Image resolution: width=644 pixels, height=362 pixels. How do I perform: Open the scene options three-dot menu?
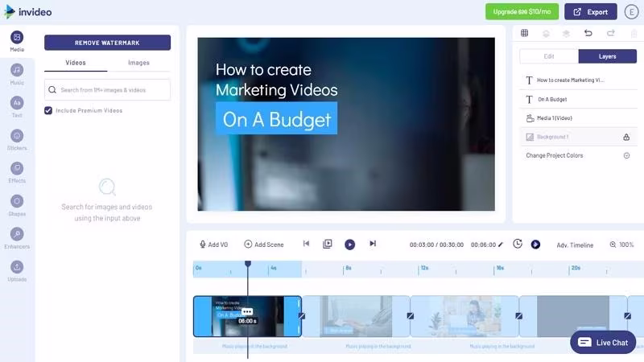click(247, 311)
